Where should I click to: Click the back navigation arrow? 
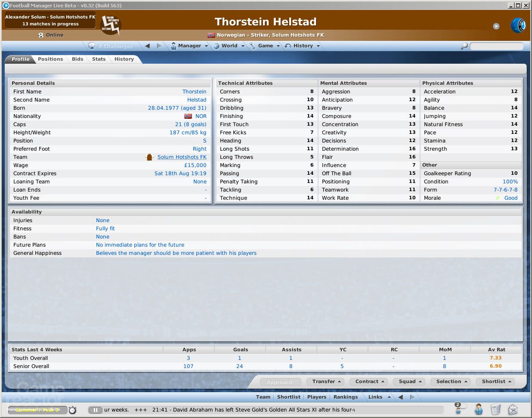click(147, 46)
